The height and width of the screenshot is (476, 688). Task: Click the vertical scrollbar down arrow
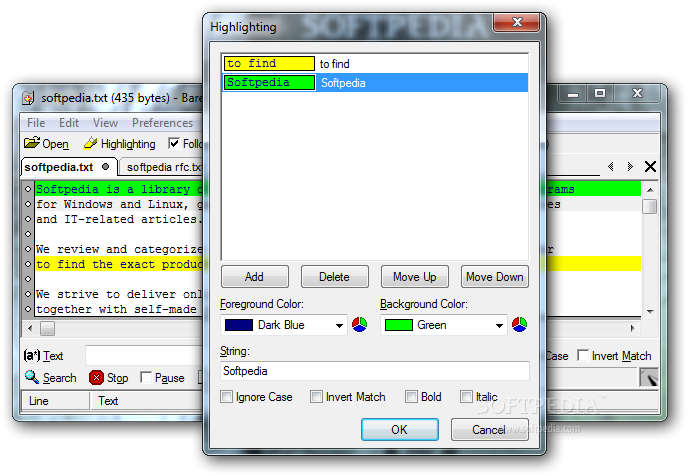[650, 311]
